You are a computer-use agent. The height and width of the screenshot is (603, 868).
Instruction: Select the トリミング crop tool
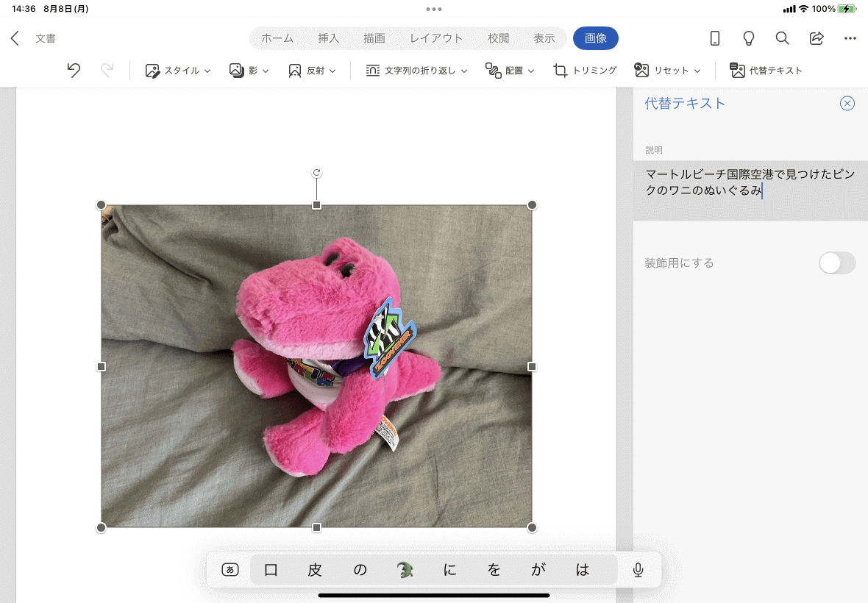[x=585, y=71]
